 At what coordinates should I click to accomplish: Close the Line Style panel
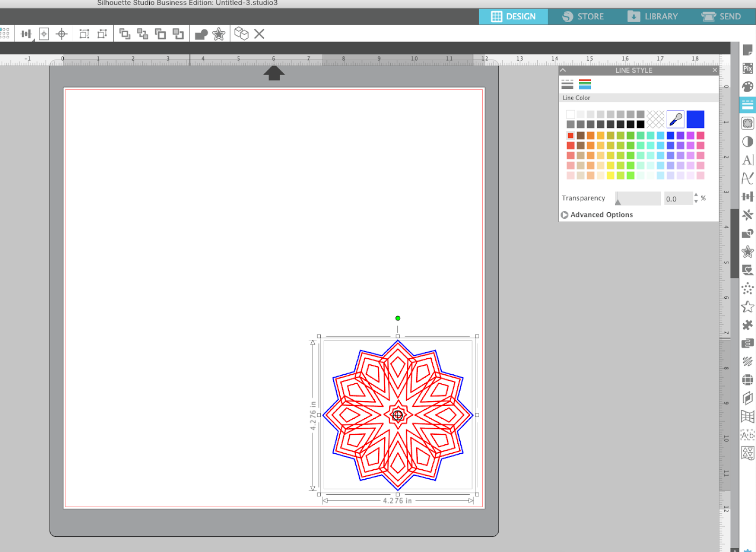(715, 70)
